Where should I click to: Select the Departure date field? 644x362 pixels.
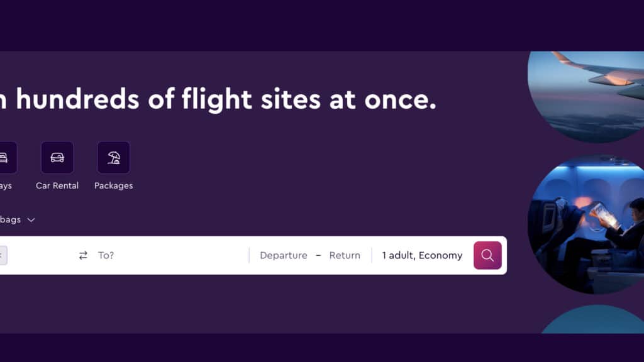click(284, 255)
